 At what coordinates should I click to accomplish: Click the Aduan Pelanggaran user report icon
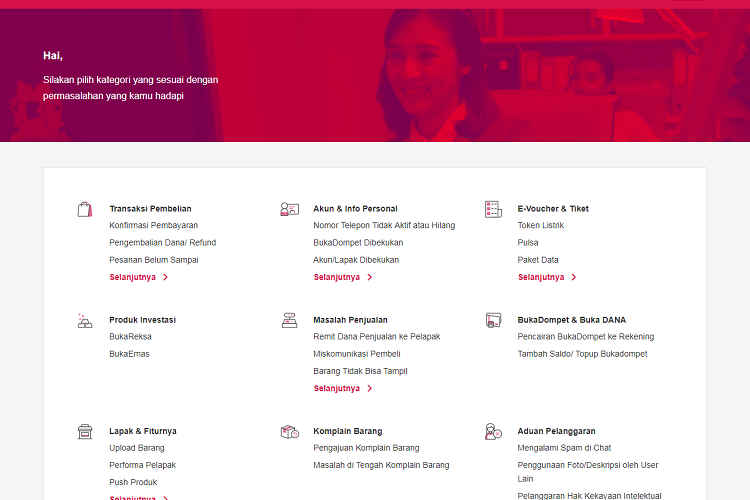[493, 432]
